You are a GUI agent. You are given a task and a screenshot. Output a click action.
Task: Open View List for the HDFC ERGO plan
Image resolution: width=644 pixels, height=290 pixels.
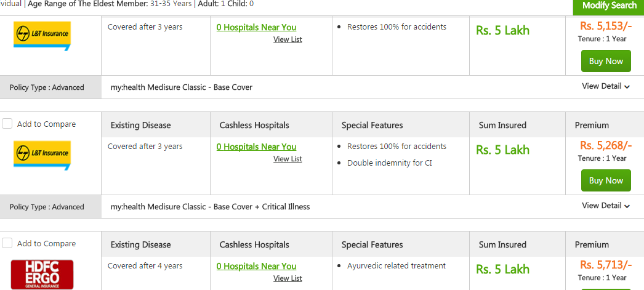pyautogui.click(x=288, y=278)
